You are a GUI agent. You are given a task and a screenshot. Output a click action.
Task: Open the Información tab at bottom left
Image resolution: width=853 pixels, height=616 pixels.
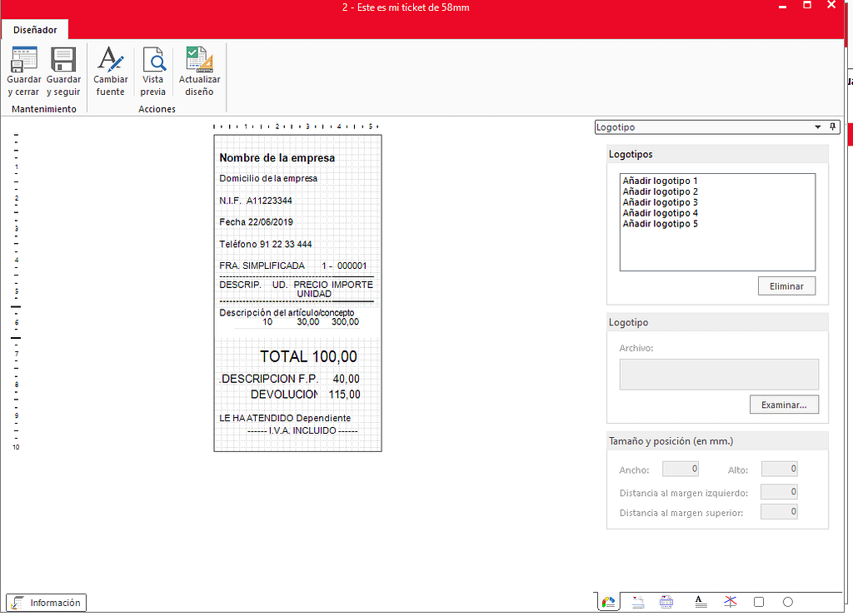pyautogui.click(x=47, y=603)
